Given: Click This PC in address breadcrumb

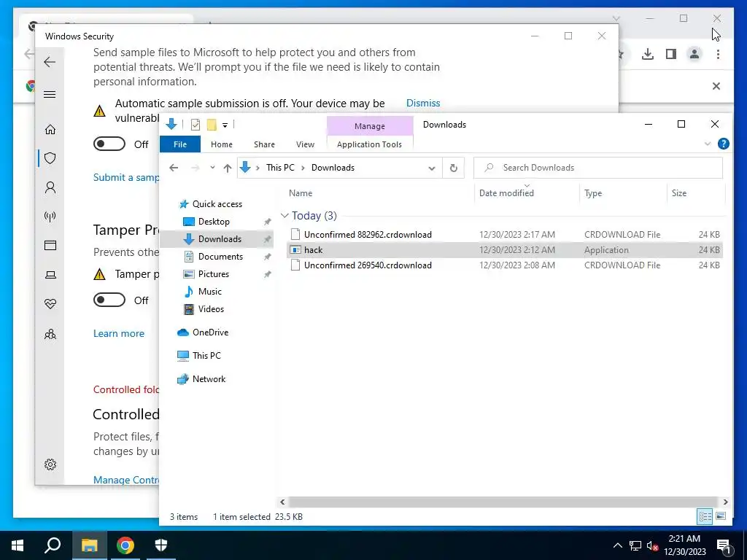Looking at the screenshot, I should tap(280, 168).
